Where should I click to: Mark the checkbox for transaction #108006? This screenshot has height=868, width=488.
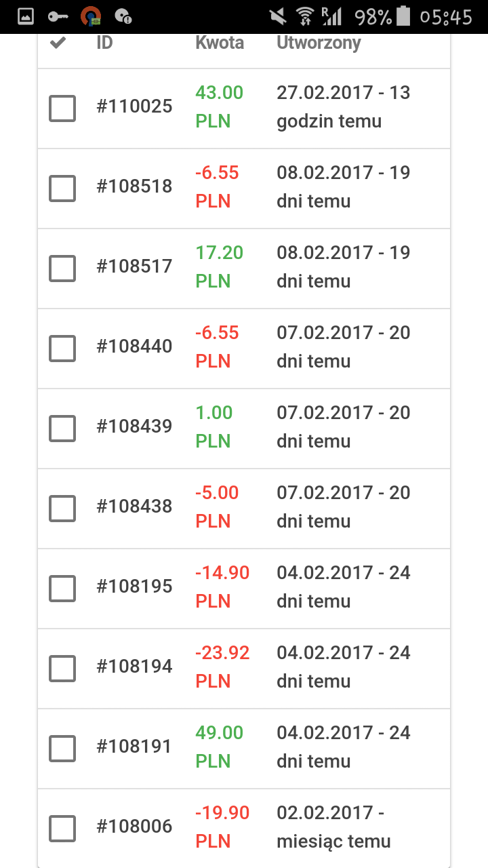62,829
